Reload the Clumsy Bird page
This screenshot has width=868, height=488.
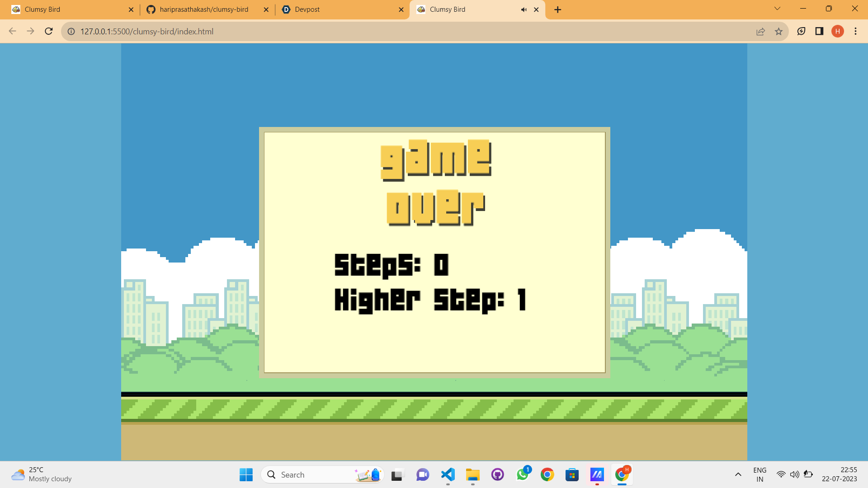point(49,31)
